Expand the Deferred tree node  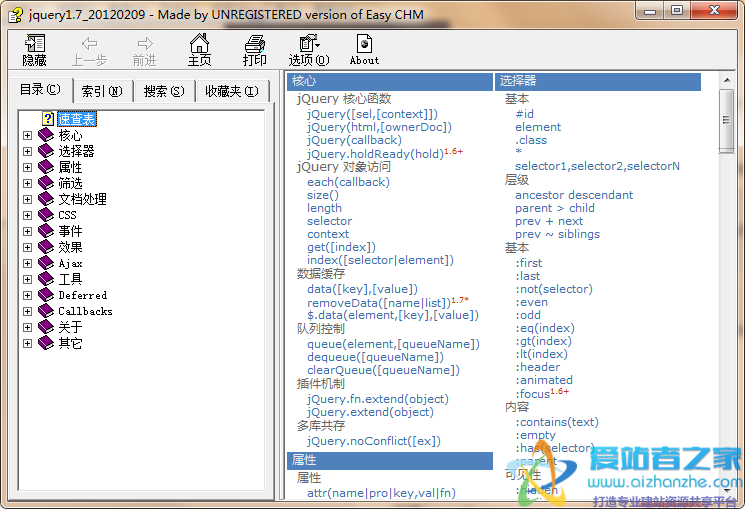click(28, 295)
